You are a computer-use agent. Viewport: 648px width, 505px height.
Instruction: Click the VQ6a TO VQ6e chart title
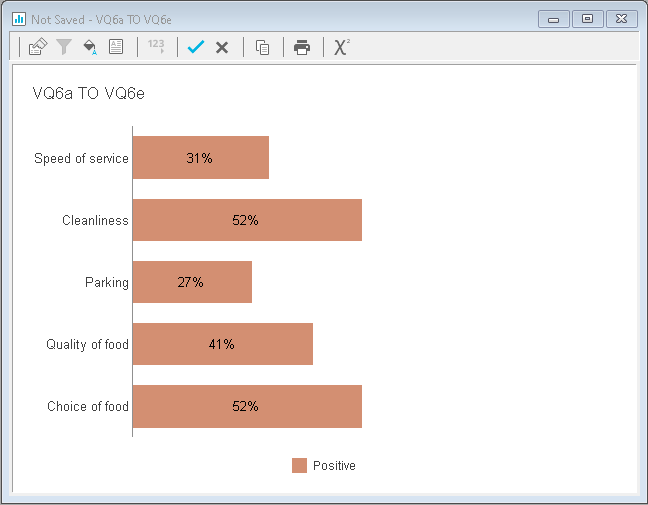point(88,93)
